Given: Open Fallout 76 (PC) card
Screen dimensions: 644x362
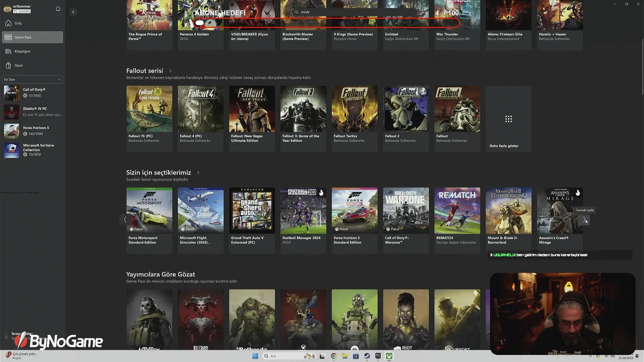Looking at the screenshot, I should click(x=149, y=118).
